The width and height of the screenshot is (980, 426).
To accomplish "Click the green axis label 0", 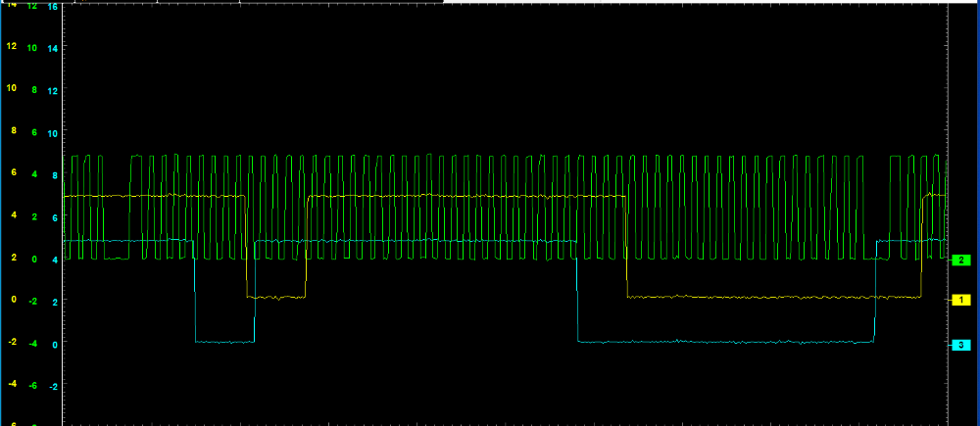I will [34, 260].
